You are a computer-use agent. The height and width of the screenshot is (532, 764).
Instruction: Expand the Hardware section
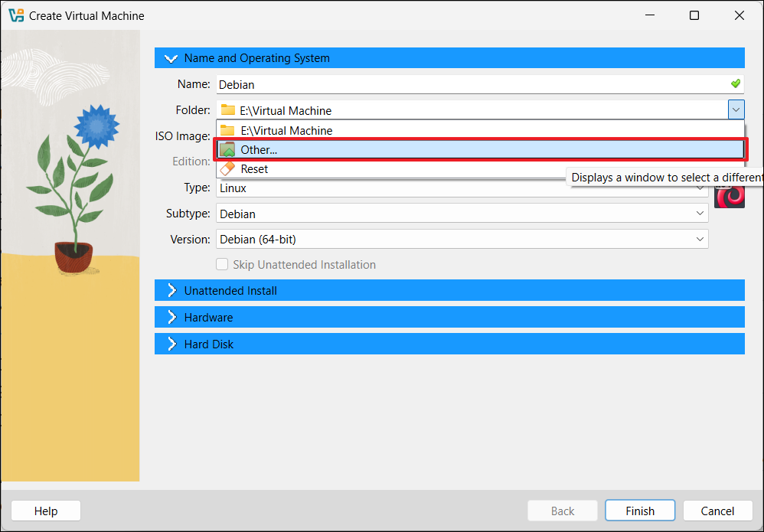pos(171,318)
